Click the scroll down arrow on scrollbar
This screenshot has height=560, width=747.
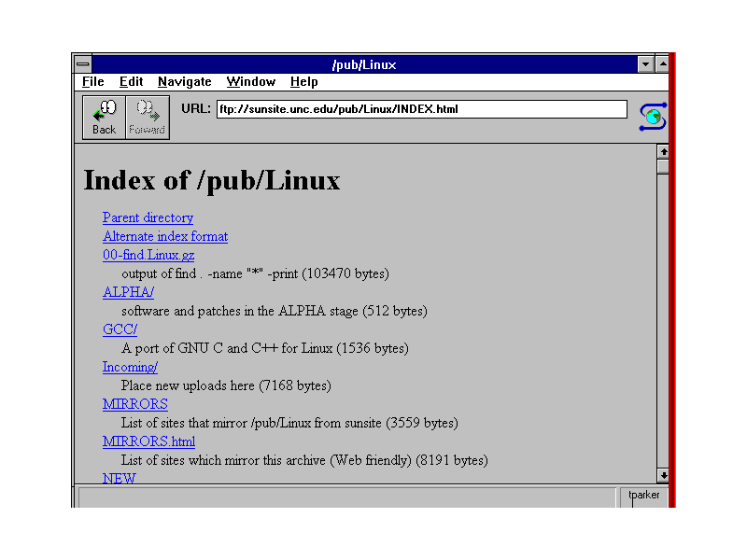pos(663,475)
